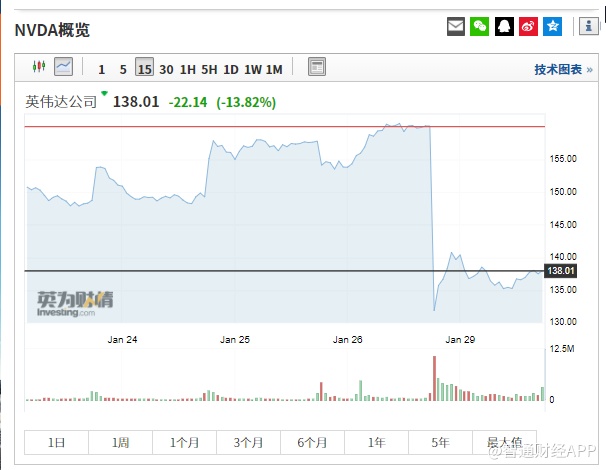Share the chart to QQ
This screenshot has width=606, height=470.
coord(504,26)
